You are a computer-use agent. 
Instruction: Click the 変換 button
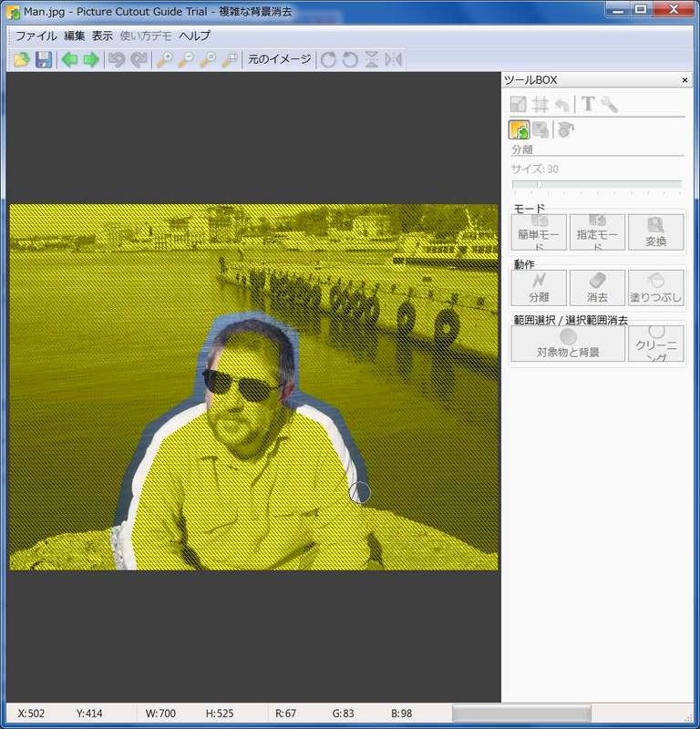(x=656, y=232)
